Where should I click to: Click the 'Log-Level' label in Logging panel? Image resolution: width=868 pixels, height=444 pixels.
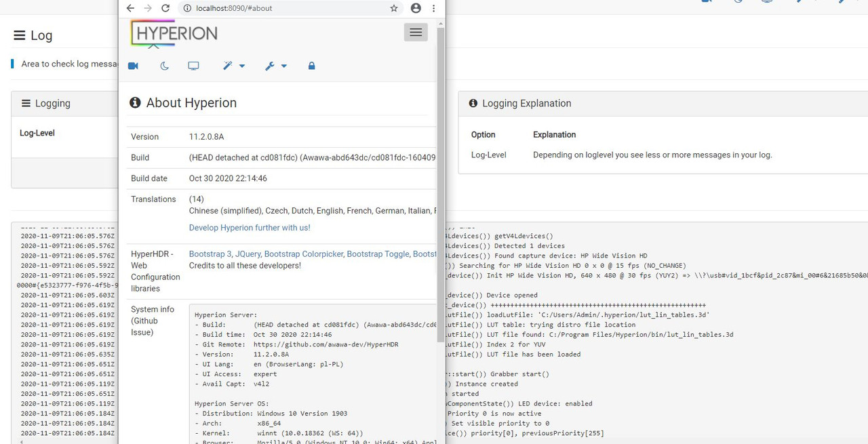[37, 133]
